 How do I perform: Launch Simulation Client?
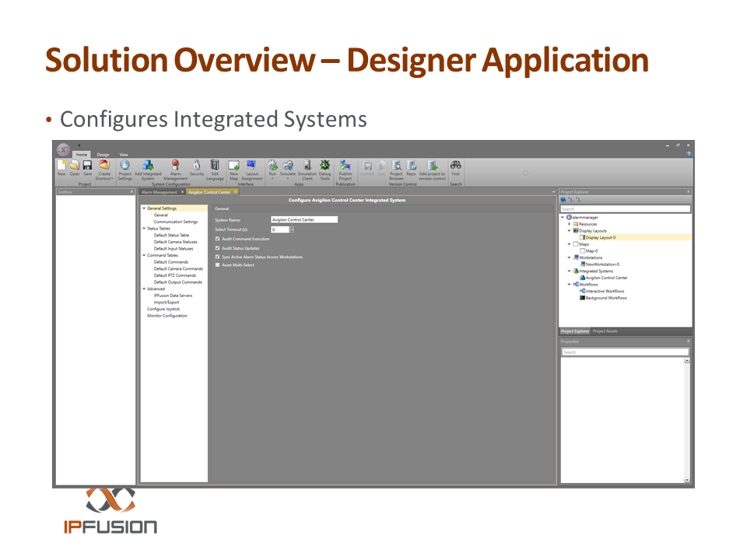[x=307, y=165]
